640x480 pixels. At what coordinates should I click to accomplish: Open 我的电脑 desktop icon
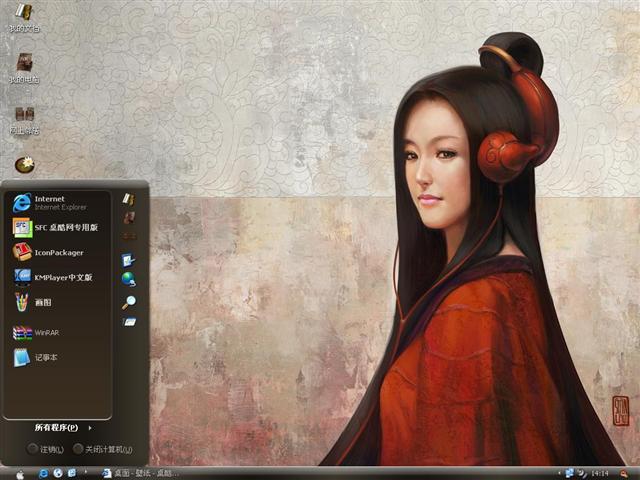coord(24,68)
